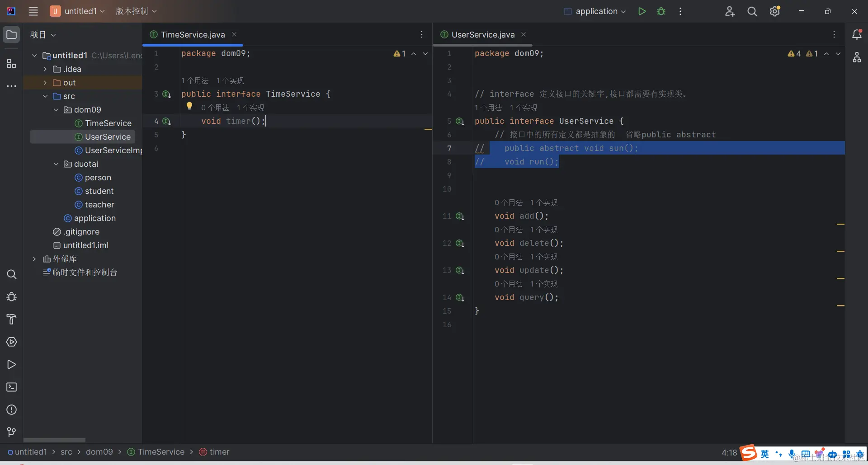This screenshot has height=465, width=868.
Task: Open left editor tab options menu
Action: [422, 34]
